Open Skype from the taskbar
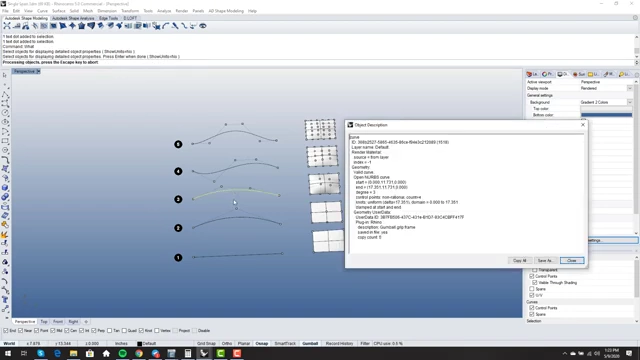The image size is (640, 360). (x=41, y=353)
